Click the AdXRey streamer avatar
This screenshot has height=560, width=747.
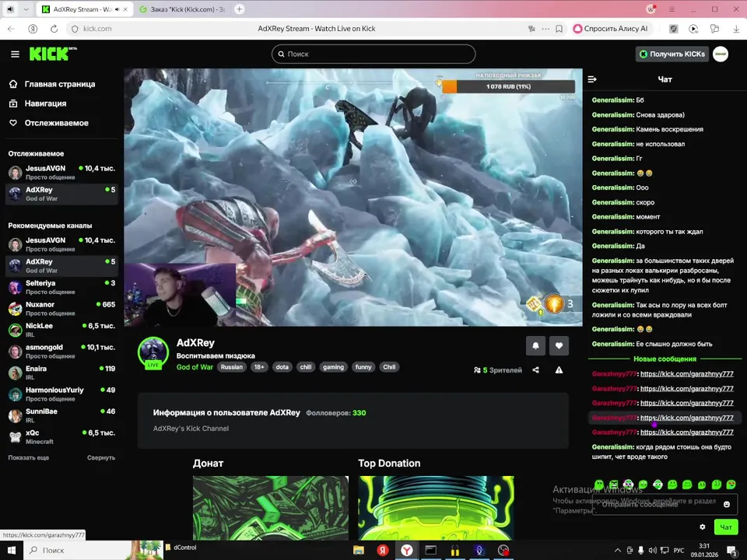point(153,353)
